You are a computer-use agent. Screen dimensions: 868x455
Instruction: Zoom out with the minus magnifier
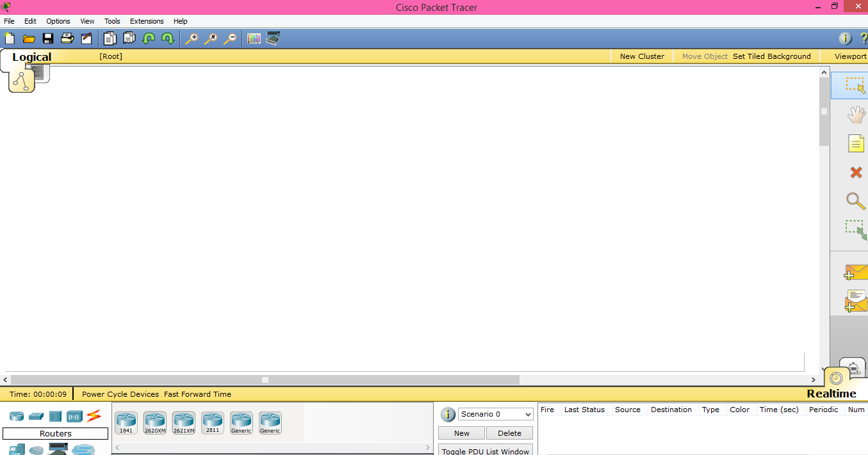click(x=229, y=38)
